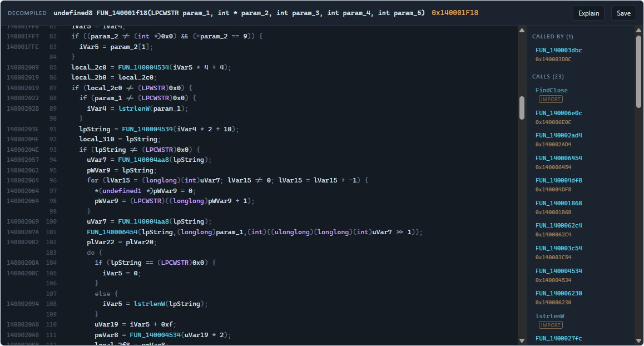644x346 pixels.
Task: Click FUN_140004534 call on line 111
Action: click(155, 335)
